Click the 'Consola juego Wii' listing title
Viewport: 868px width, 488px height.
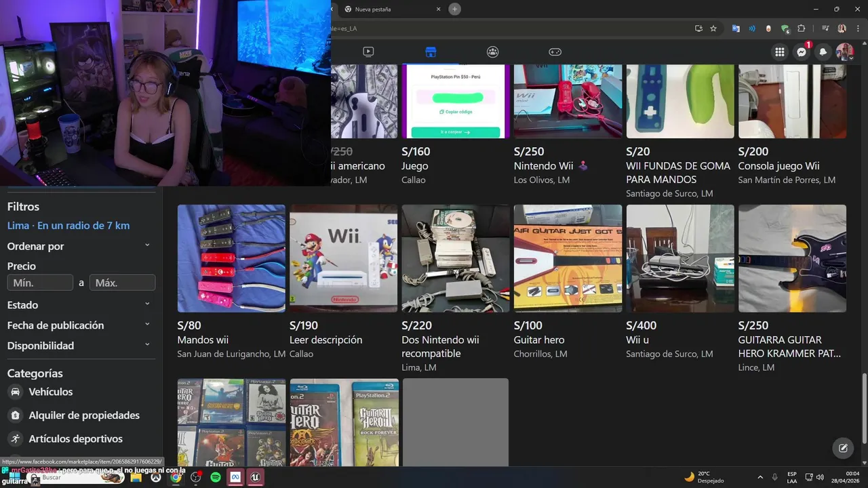[x=778, y=166]
